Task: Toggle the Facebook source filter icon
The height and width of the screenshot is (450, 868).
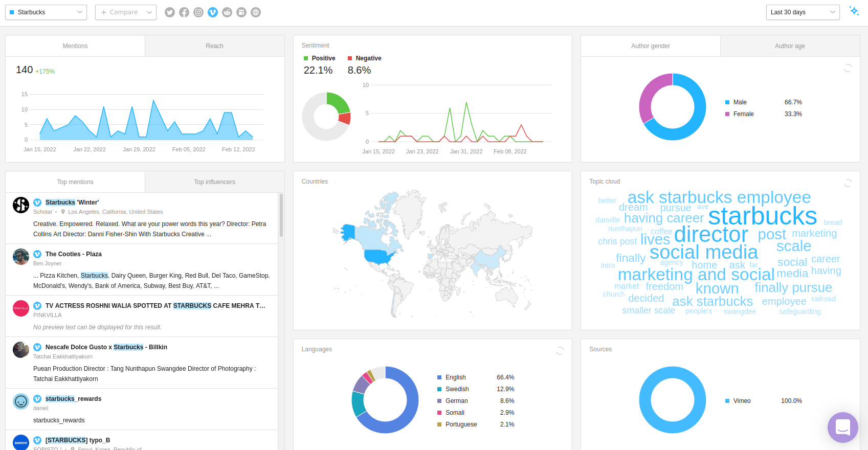Action: click(184, 12)
